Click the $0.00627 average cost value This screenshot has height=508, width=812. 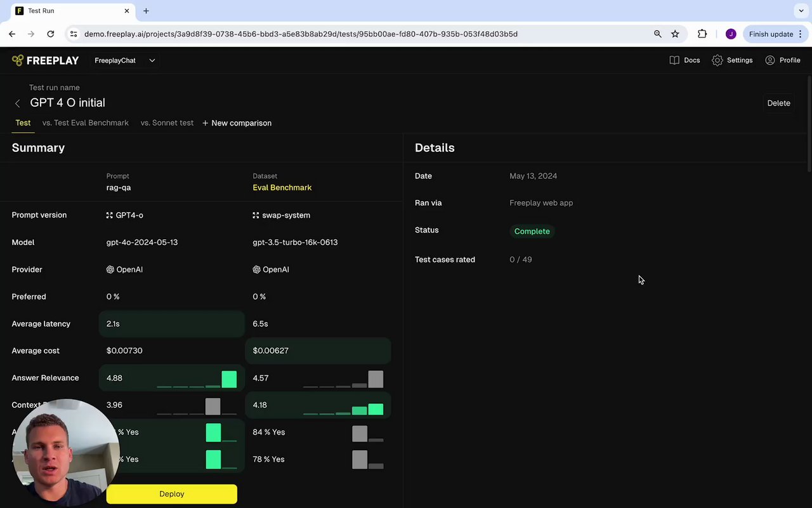[x=271, y=351]
